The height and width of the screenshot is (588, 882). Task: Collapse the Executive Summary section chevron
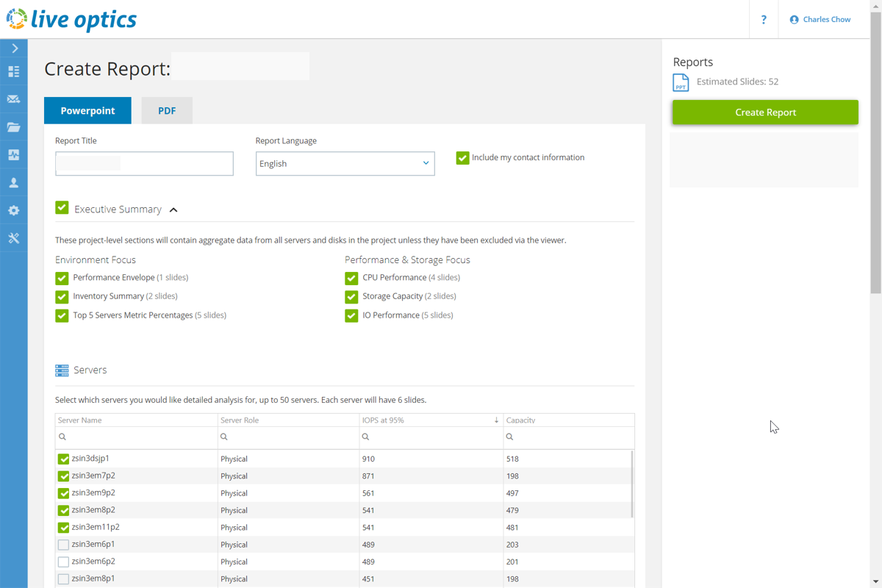coord(173,209)
